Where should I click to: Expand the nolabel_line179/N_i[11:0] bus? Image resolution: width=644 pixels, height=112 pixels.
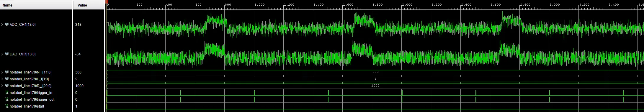tap(2, 72)
